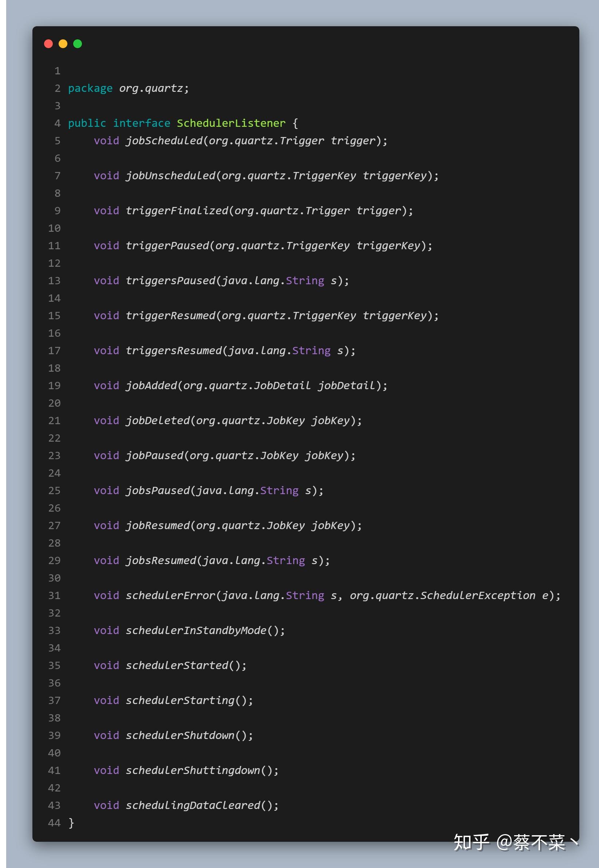Click line number 44

point(54,822)
